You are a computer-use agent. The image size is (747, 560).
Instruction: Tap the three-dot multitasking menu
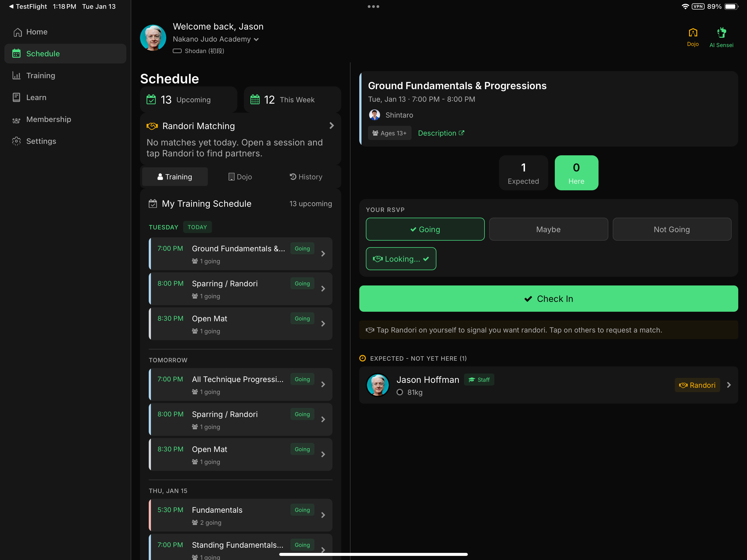[373, 6]
